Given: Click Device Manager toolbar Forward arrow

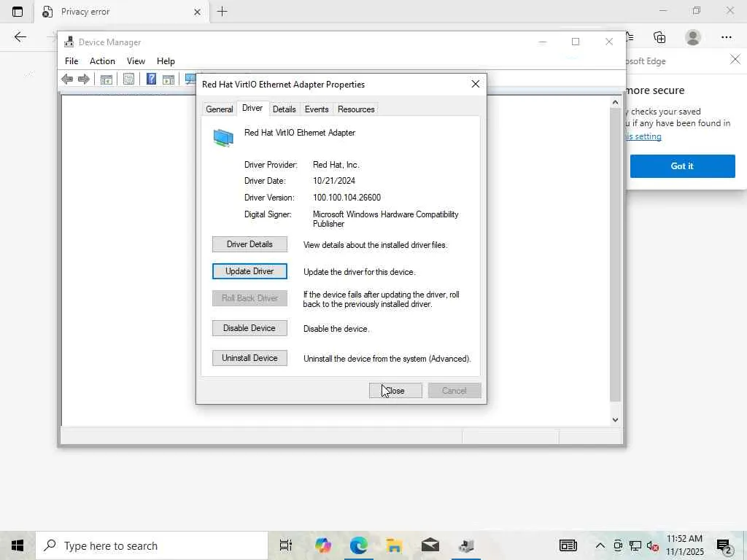Looking at the screenshot, I should [x=84, y=79].
